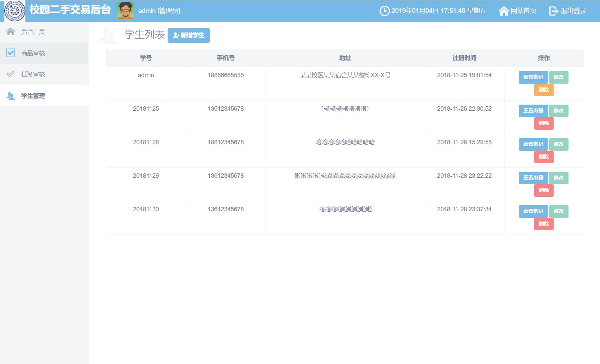
Task: Click the home icon for 网站首页
Action: pos(503,11)
